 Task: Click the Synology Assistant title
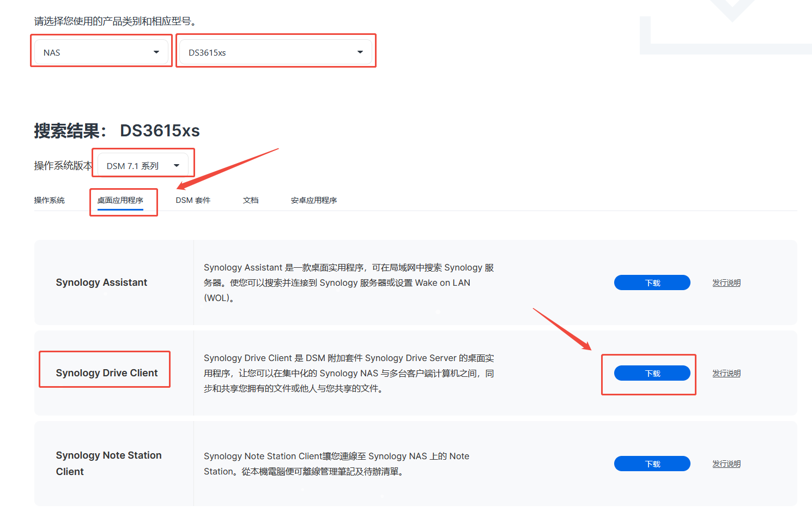pos(101,282)
